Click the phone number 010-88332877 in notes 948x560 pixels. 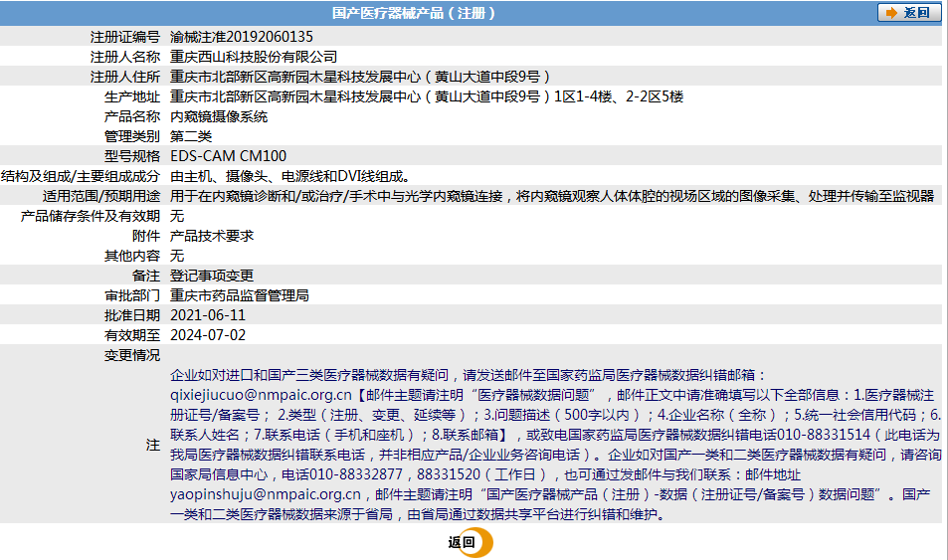pos(355,474)
